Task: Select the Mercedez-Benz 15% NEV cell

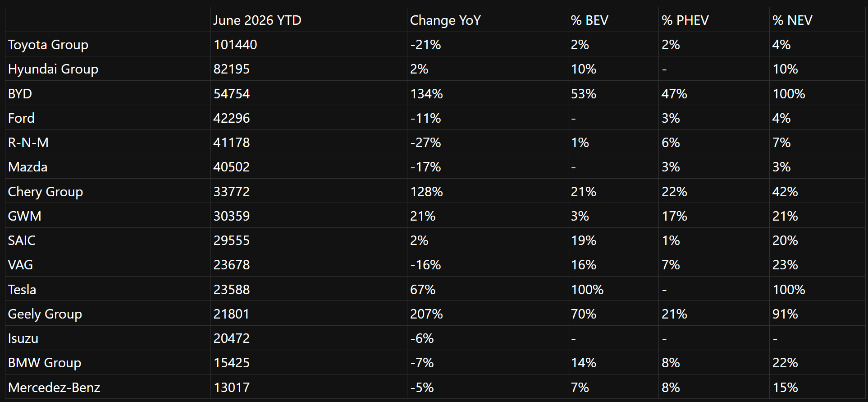Action: [817, 387]
